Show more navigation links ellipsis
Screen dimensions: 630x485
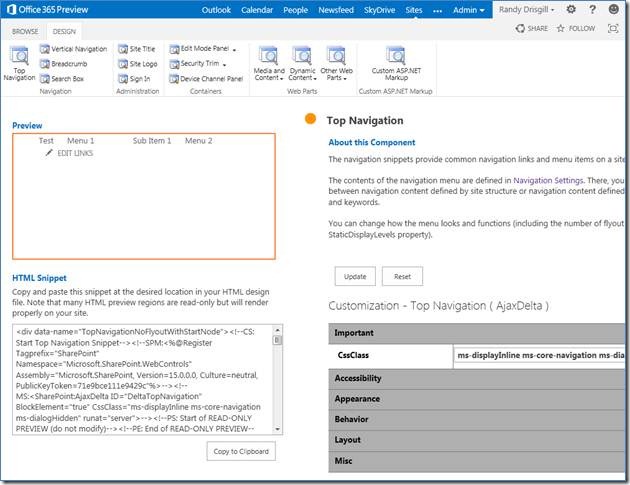tap(438, 10)
